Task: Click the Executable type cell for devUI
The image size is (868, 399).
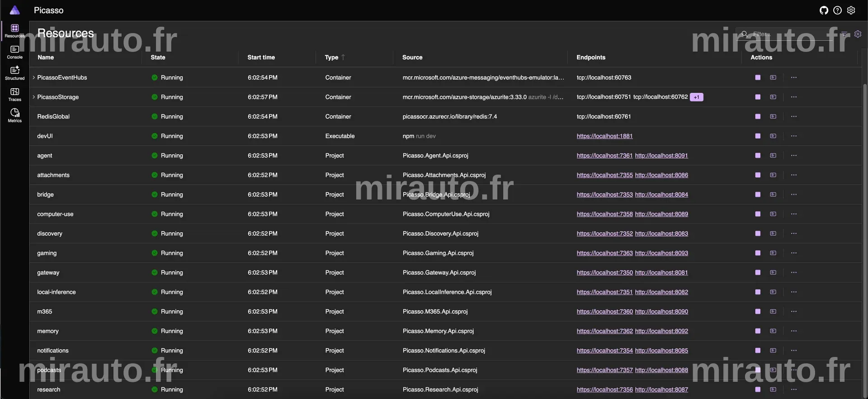Action: [x=340, y=136]
